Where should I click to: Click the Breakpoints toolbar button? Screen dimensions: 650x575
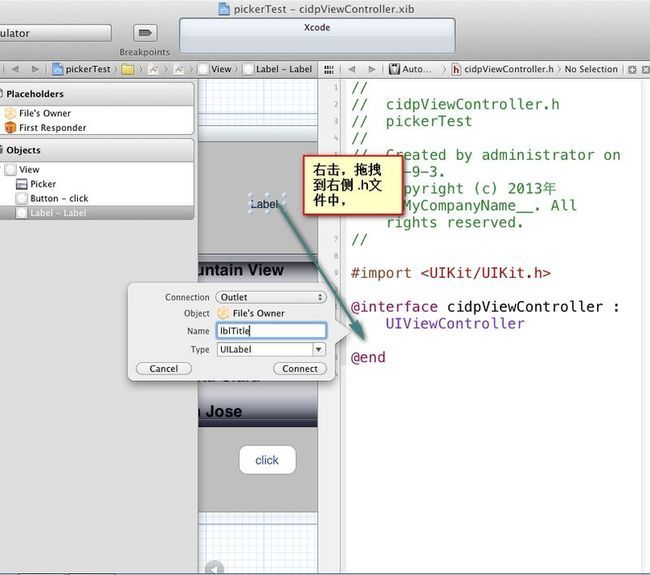tap(145, 33)
